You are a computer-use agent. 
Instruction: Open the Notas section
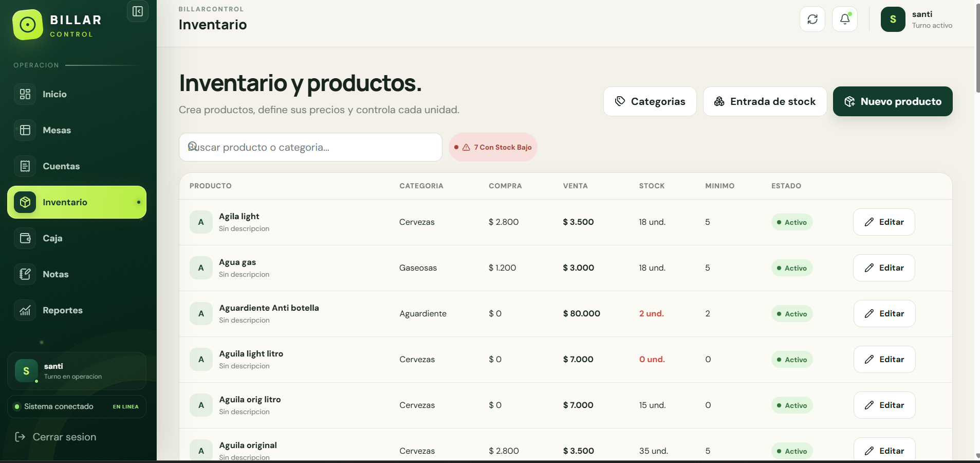pyautogui.click(x=77, y=274)
